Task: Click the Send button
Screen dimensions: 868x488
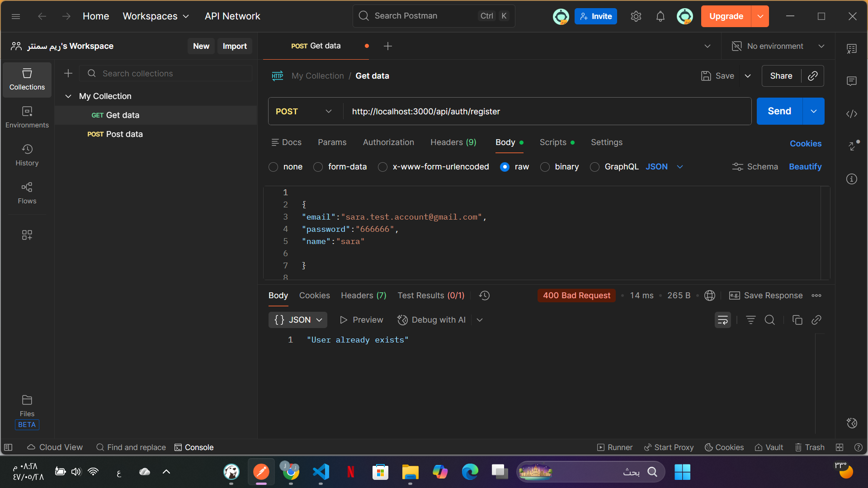Action: [779, 111]
